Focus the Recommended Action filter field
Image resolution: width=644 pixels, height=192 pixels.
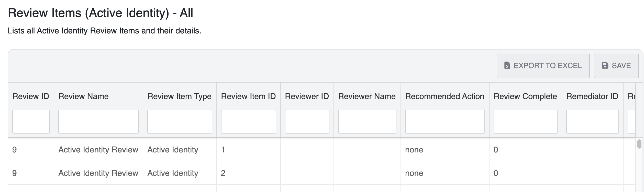coord(445,122)
